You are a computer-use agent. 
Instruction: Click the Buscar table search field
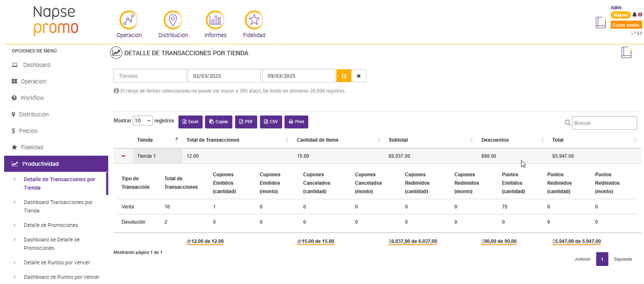pyautogui.click(x=604, y=123)
